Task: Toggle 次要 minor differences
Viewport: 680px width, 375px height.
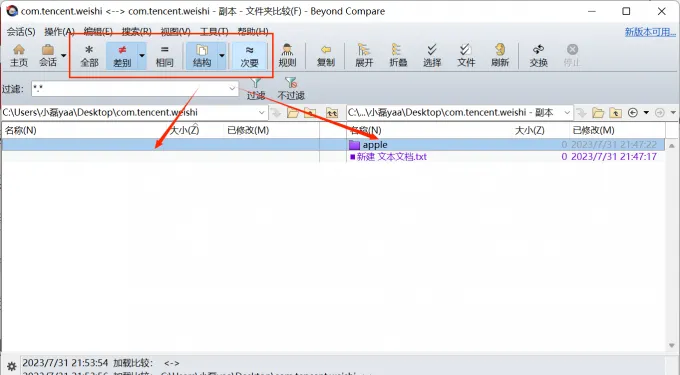Action: coord(249,55)
